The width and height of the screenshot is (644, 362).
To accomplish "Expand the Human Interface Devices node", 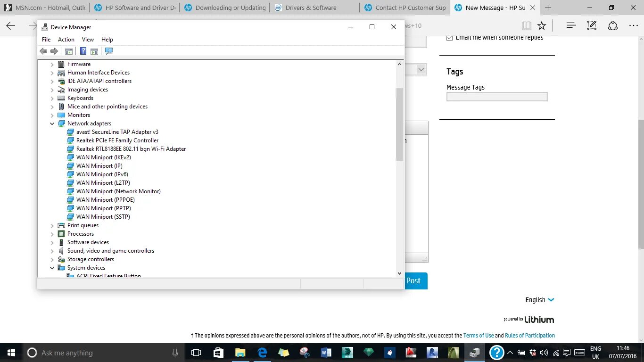I will pyautogui.click(x=52, y=73).
